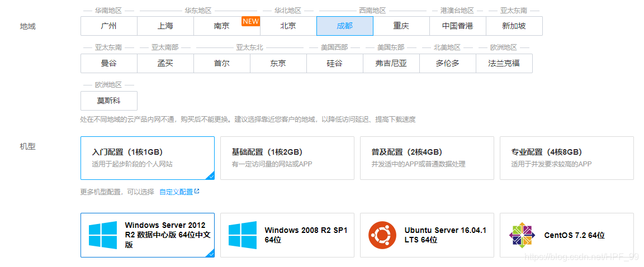Select the 硅谷 region button
Viewport: 644px width, 267px height.
pos(335,64)
